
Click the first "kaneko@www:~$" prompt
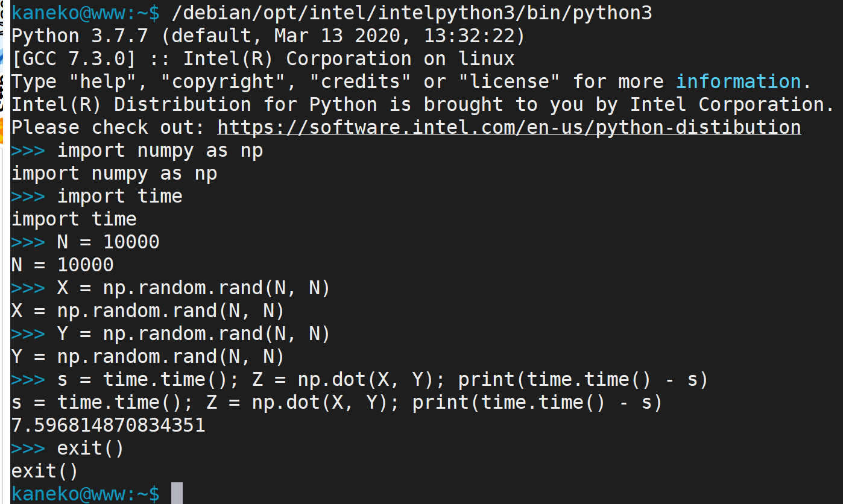point(86,13)
